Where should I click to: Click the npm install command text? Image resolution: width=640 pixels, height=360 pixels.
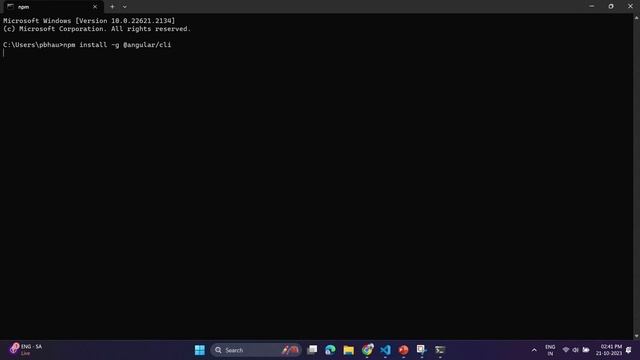117,45
